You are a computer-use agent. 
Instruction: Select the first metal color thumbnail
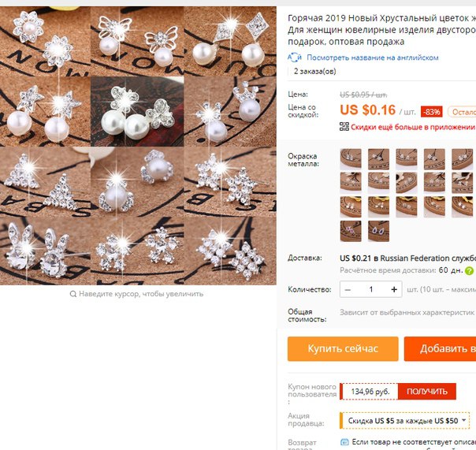click(351, 159)
